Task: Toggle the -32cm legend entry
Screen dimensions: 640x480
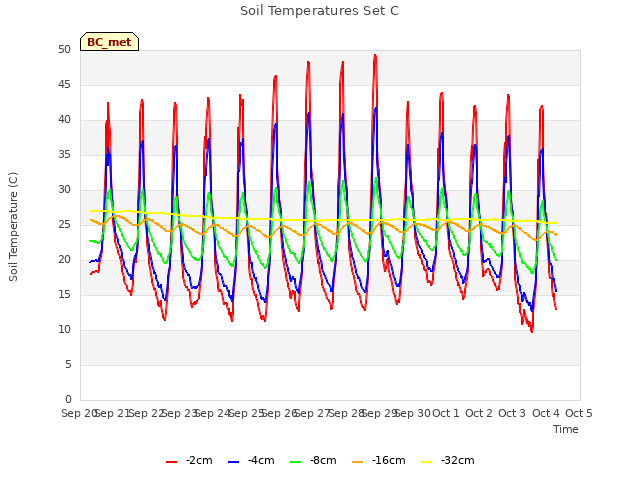Action: coord(447,461)
